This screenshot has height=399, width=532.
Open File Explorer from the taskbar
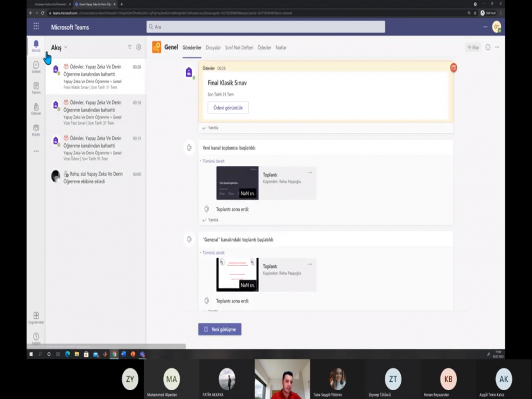click(x=77, y=354)
